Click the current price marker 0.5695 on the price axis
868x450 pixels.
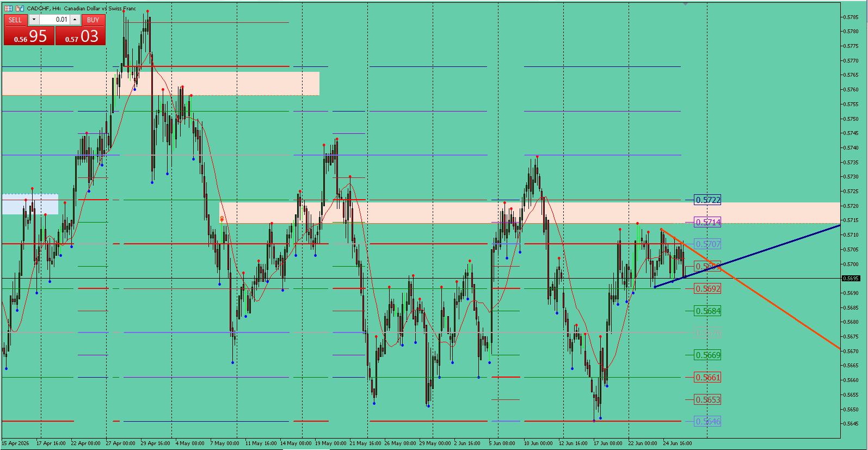[851, 279]
